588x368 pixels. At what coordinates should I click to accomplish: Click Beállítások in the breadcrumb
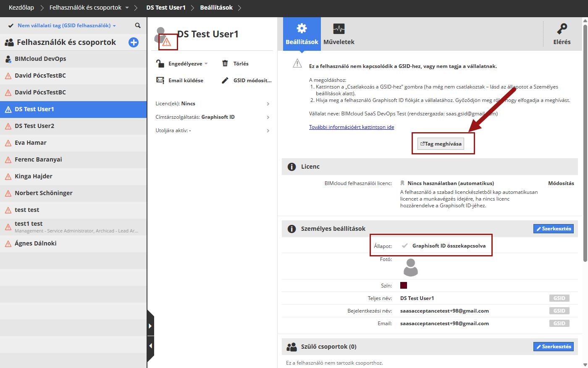[216, 8]
